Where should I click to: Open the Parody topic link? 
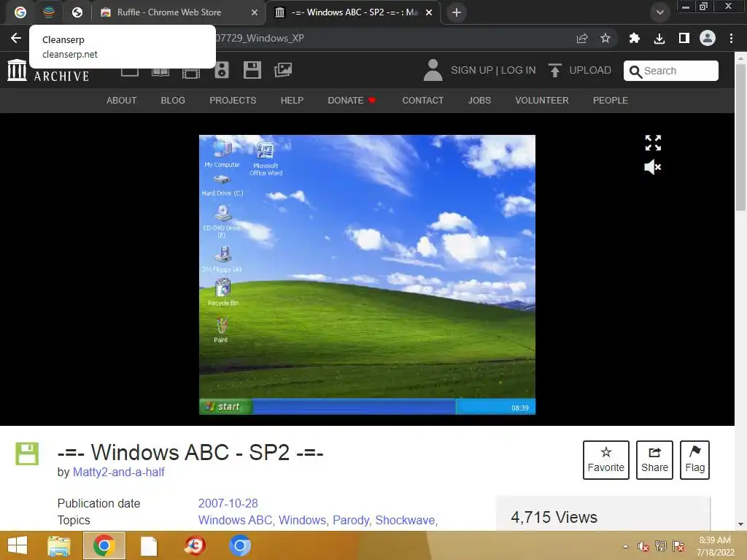(351, 520)
